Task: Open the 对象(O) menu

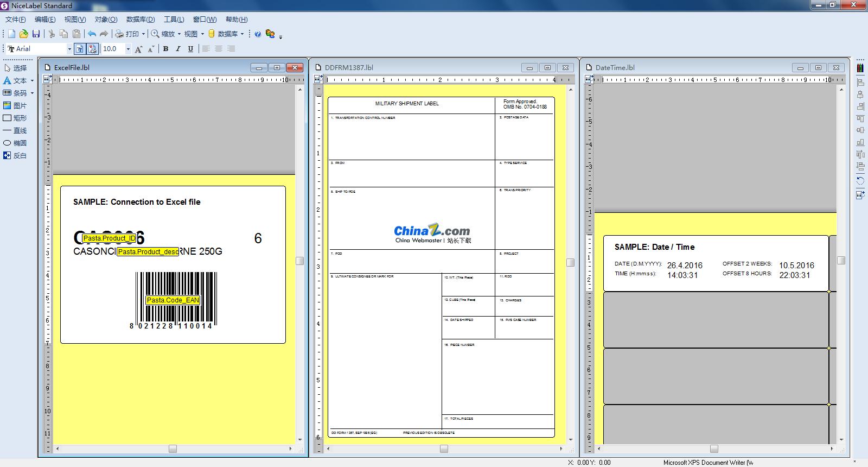Action: [106, 20]
